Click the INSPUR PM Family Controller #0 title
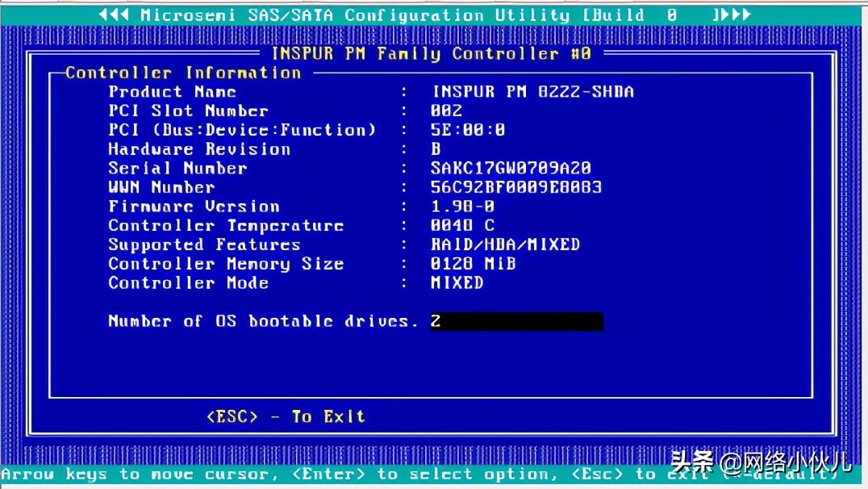The width and height of the screenshot is (868, 489). coord(432,53)
